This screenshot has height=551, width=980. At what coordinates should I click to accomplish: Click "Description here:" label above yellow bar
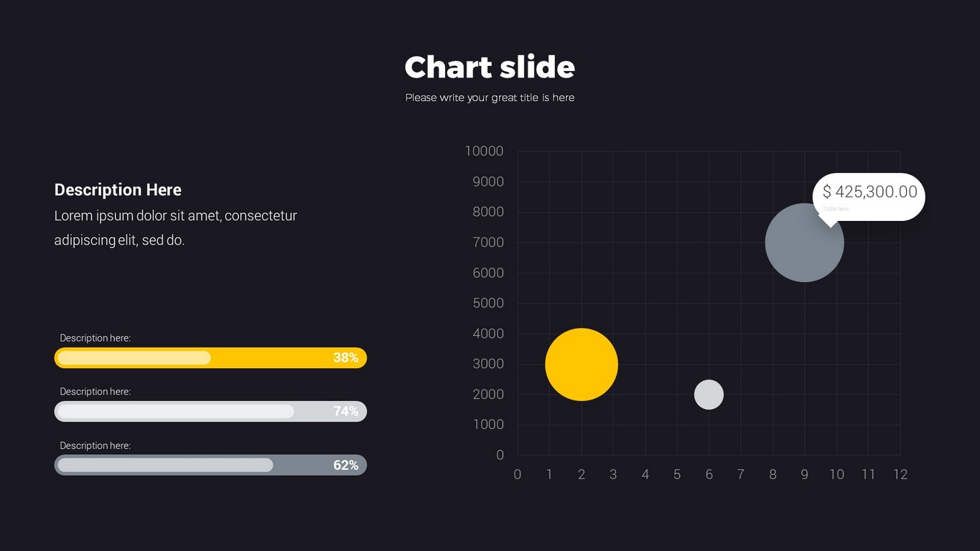(95, 338)
